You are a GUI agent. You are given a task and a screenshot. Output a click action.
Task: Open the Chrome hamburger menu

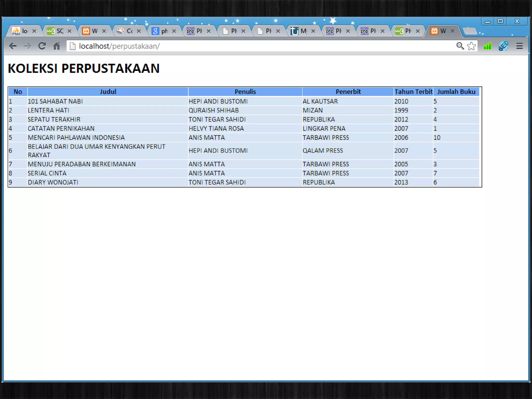tap(519, 46)
